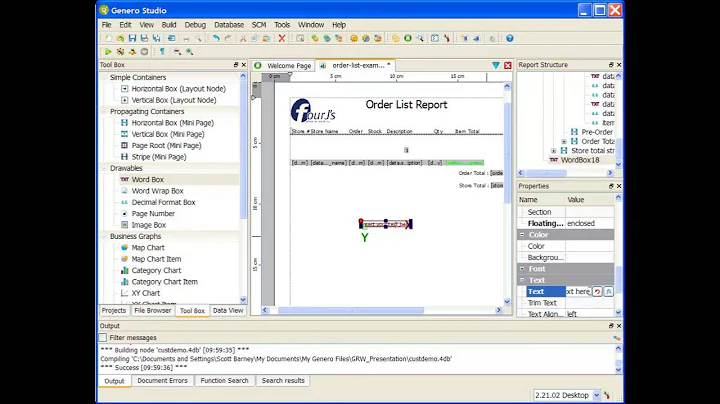Collapse the Font property section

pyautogui.click(x=522, y=269)
